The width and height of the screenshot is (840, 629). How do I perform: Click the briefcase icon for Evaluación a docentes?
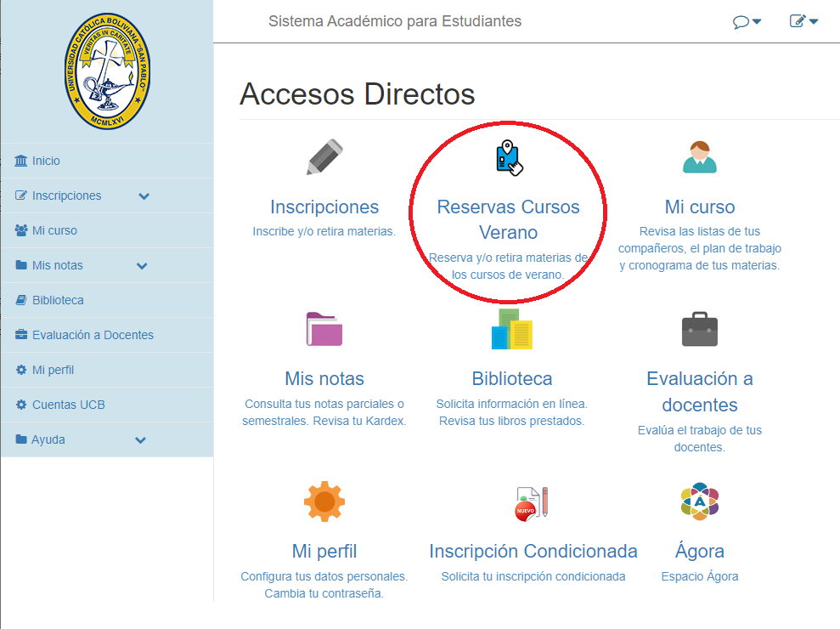click(699, 330)
